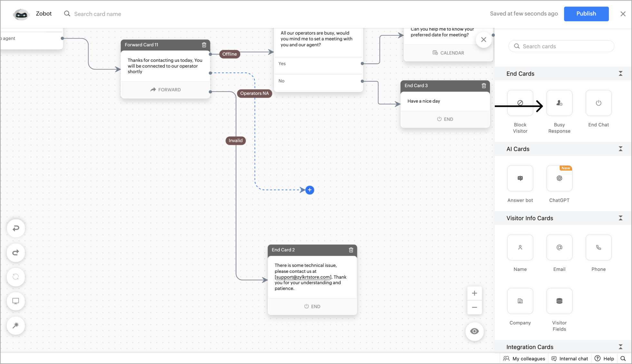632x364 pixels.
Task: Collapse the Visitor Info Cards section
Action: pyautogui.click(x=620, y=218)
